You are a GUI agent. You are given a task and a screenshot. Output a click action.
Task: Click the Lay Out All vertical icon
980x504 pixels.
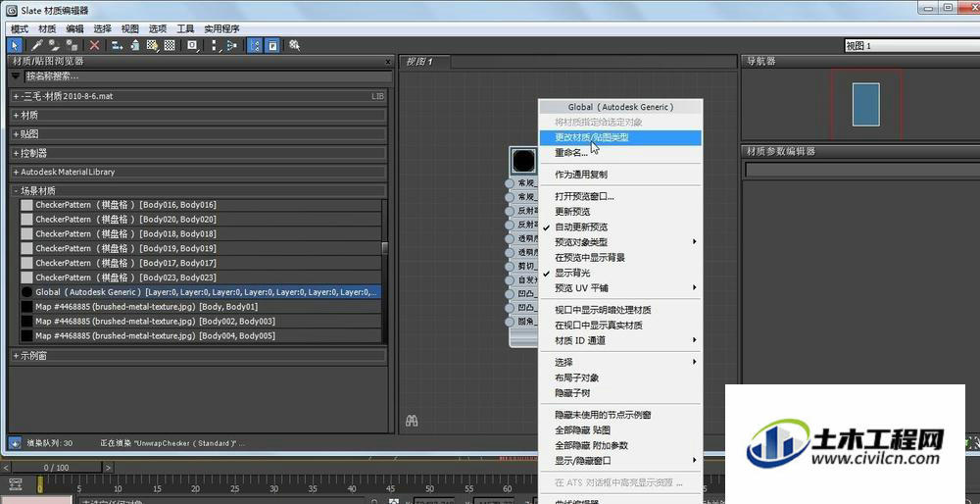click(x=215, y=45)
